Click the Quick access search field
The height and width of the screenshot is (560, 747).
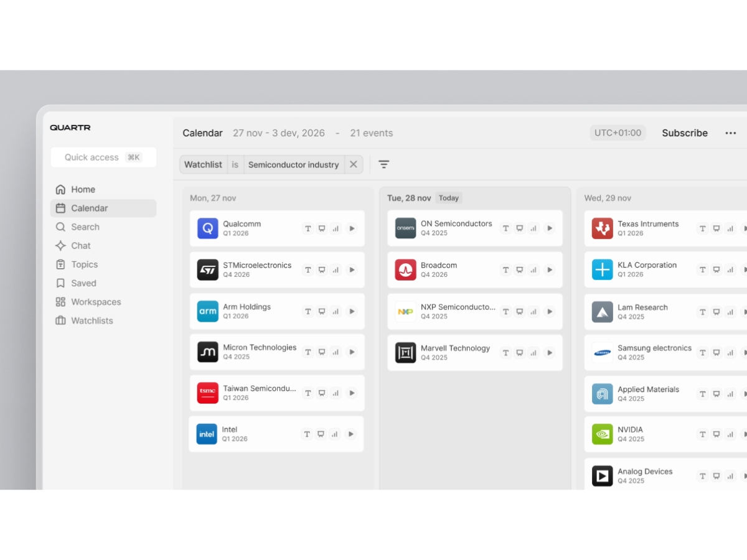coord(103,157)
